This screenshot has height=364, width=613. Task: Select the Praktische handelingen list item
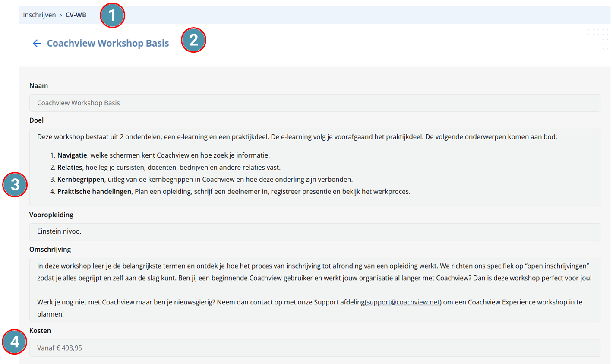pos(231,192)
